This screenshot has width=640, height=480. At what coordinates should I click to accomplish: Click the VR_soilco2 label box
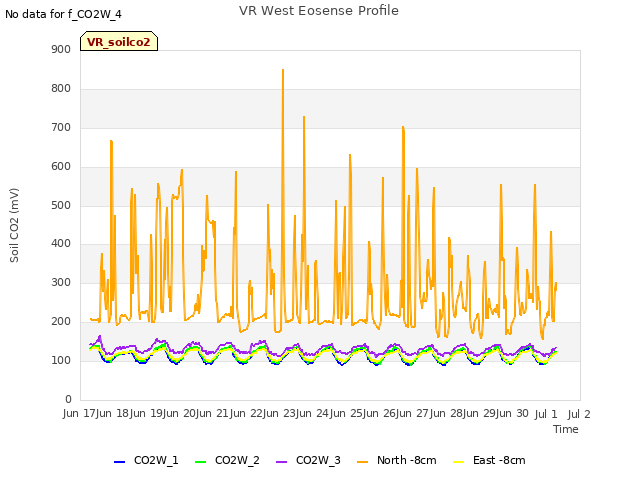click(x=119, y=42)
